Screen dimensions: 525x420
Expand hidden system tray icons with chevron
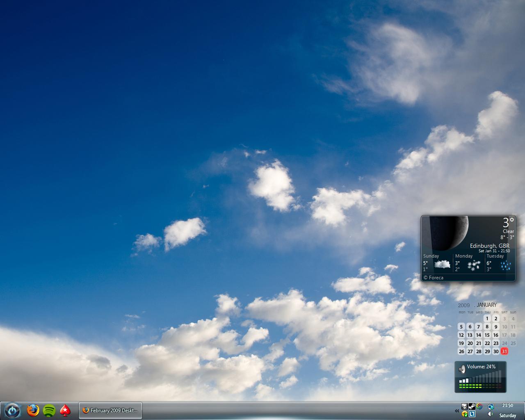(457, 411)
